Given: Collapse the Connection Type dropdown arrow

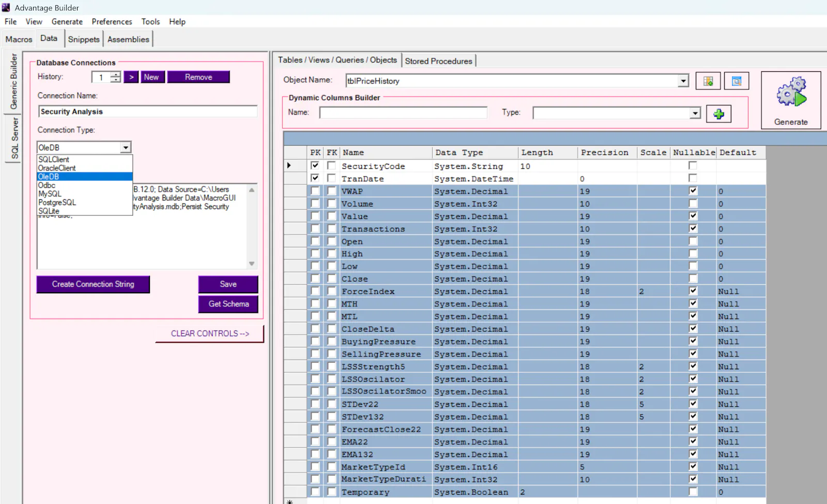Looking at the screenshot, I should [126, 148].
